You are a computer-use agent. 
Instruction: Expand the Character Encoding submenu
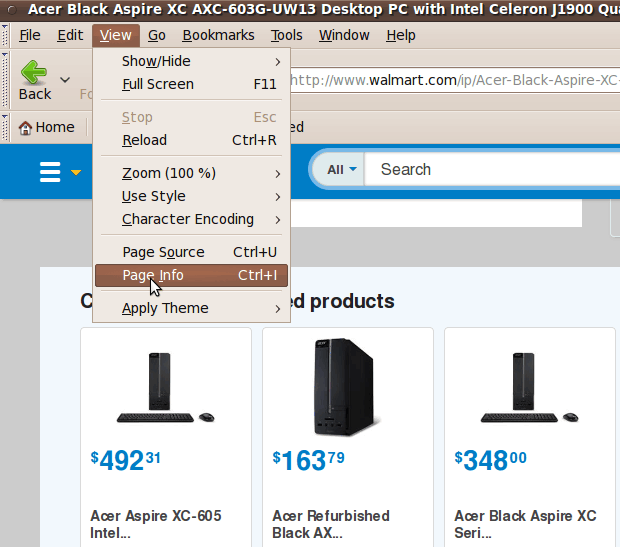(191, 219)
